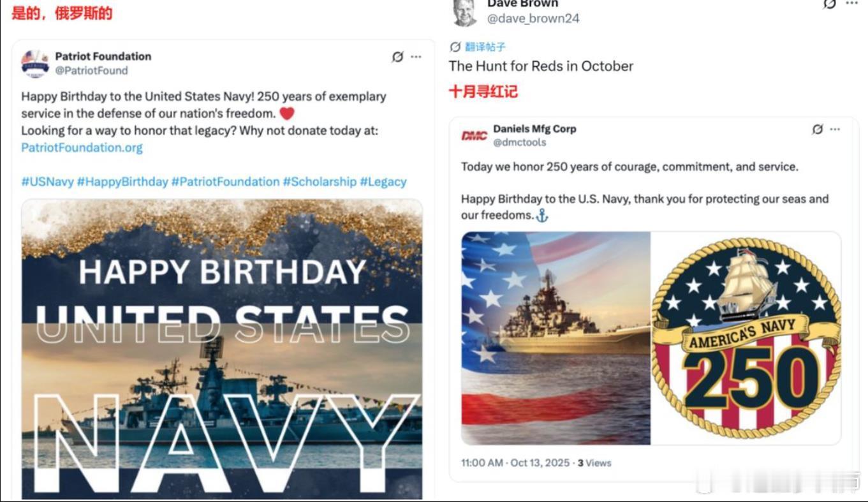Viewport: 868px width, 502px height.
Task: Open the Patriot Foundation profile avatar
Action: (35, 64)
